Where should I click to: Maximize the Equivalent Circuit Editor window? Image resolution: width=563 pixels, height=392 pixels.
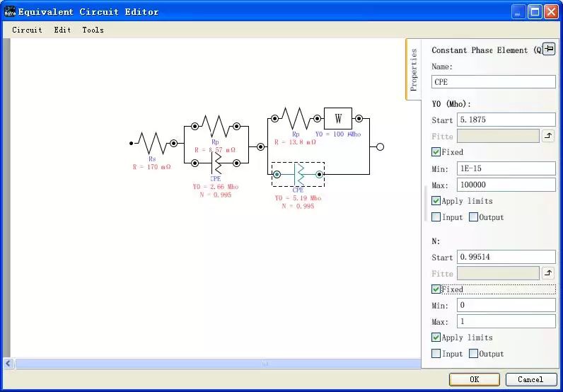tap(535, 12)
